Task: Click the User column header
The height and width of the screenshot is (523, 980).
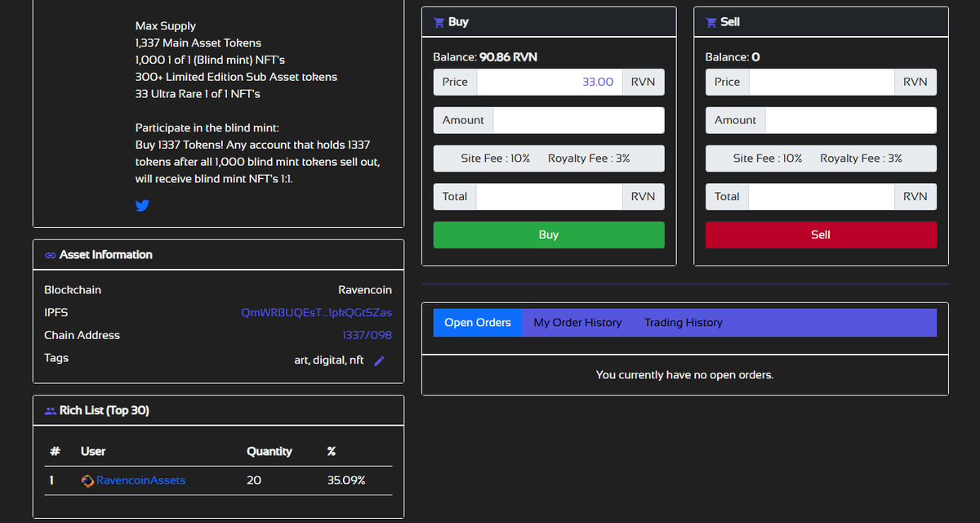Action: point(93,451)
